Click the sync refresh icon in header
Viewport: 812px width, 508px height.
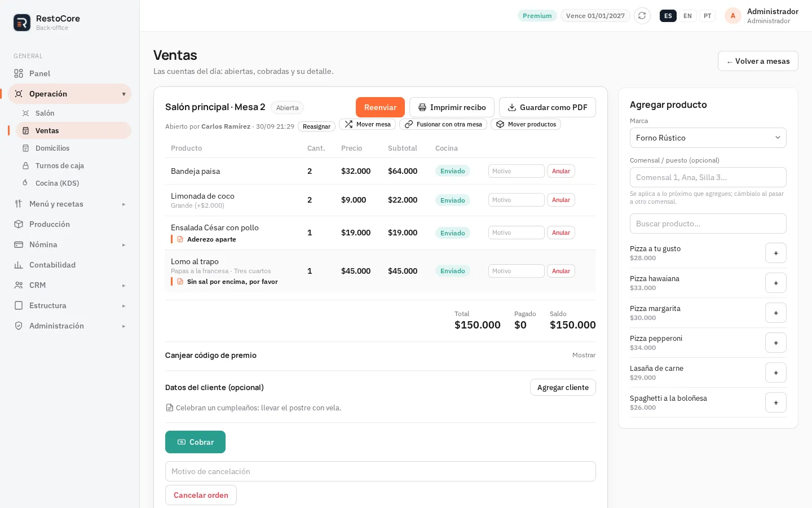coord(642,16)
